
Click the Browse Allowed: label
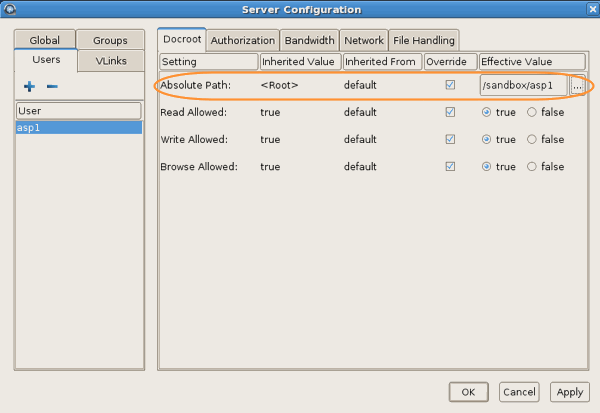pos(199,167)
